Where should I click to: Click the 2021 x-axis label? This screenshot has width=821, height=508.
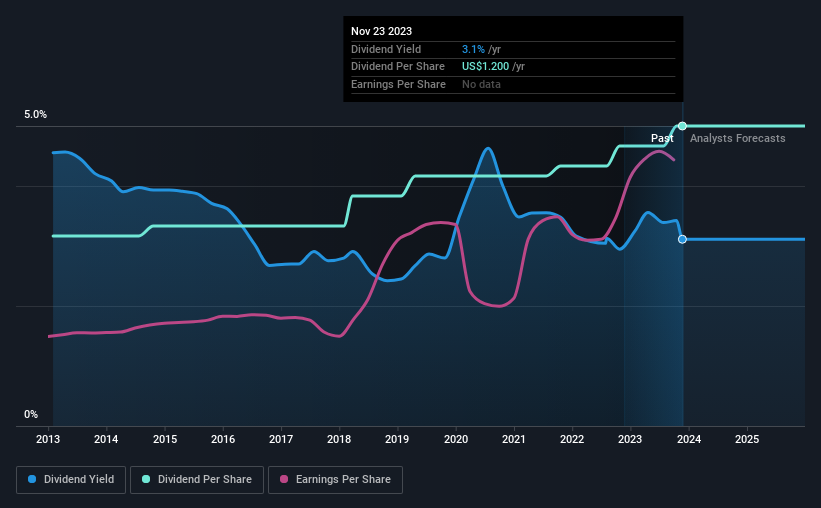pos(514,439)
